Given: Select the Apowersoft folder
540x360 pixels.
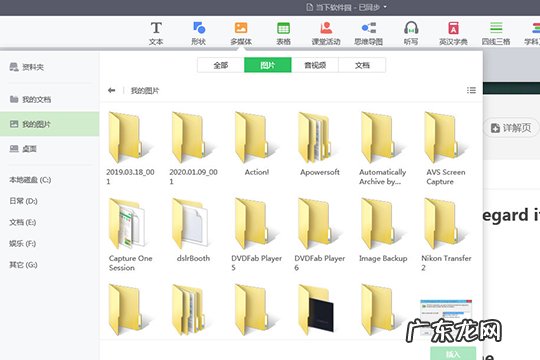Looking at the screenshot, I should click(320, 144).
